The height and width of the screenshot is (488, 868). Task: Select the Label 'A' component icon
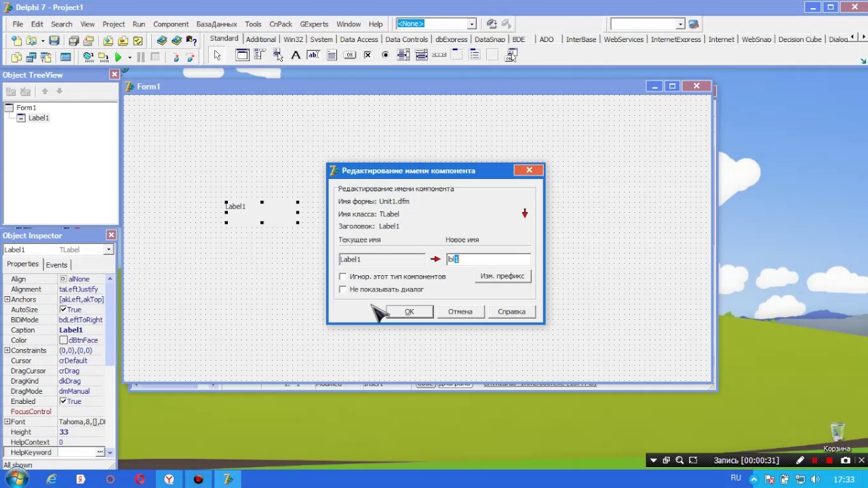click(x=296, y=55)
